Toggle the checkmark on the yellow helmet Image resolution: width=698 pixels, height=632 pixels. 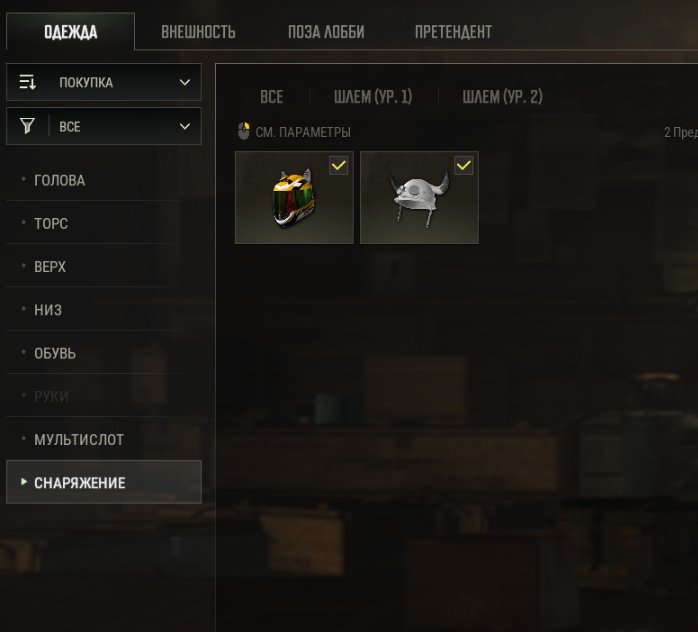click(x=338, y=166)
